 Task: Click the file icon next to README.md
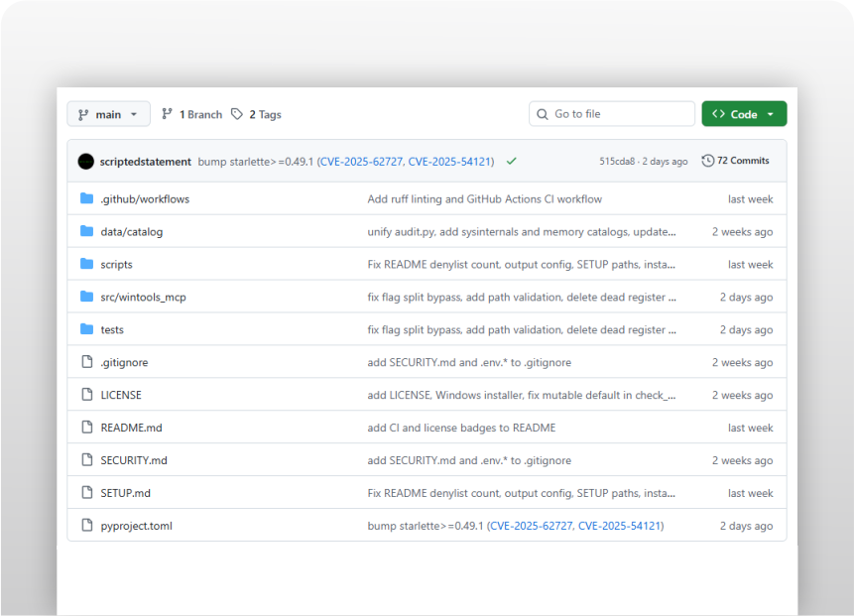point(85,427)
